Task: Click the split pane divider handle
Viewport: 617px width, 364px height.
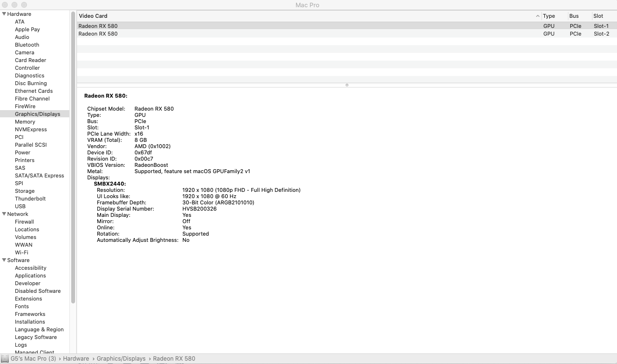Action: pyautogui.click(x=347, y=85)
